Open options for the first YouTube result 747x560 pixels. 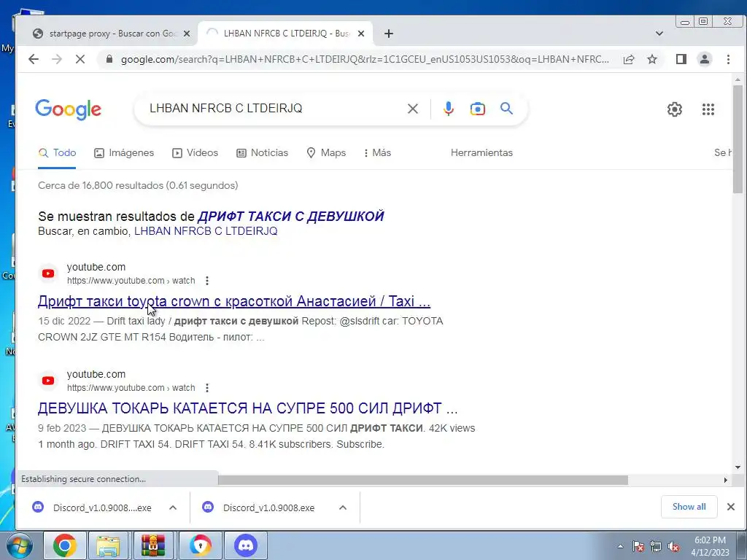point(206,281)
